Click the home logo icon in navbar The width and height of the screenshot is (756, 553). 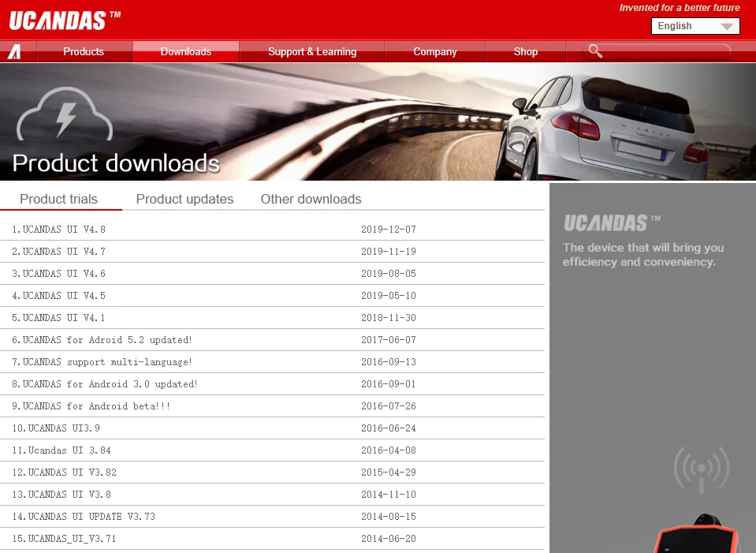click(14, 51)
